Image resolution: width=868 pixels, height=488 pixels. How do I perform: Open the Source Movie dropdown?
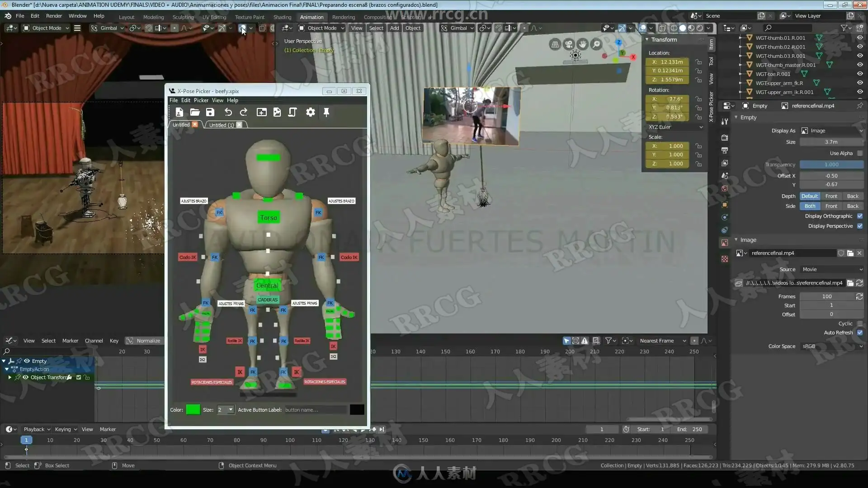[x=832, y=269]
